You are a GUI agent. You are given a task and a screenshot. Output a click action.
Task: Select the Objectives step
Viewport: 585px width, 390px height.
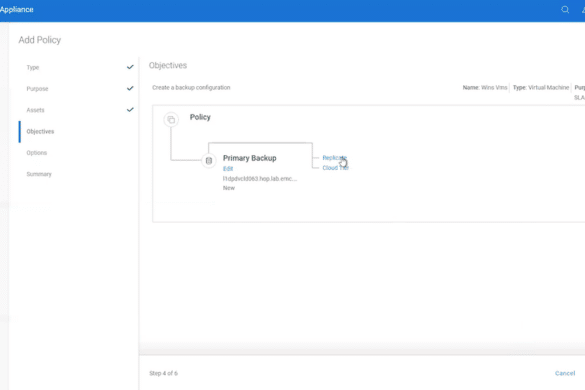coord(40,131)
